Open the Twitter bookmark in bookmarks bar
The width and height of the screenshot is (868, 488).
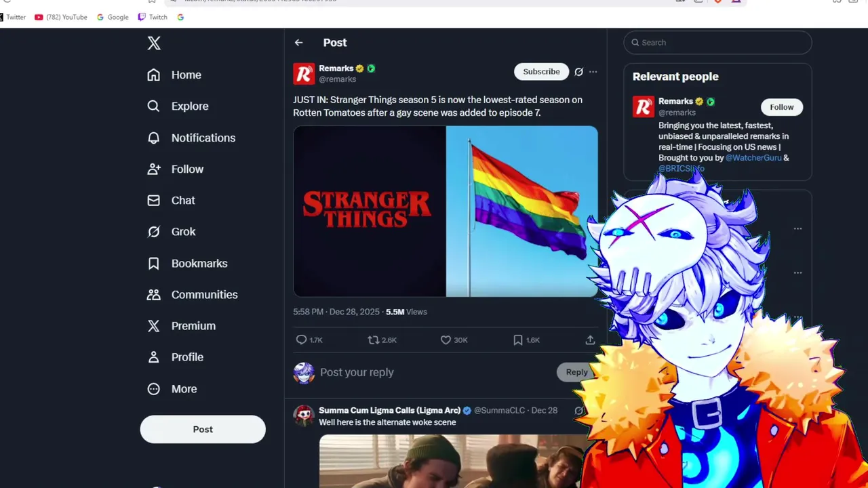13,17
